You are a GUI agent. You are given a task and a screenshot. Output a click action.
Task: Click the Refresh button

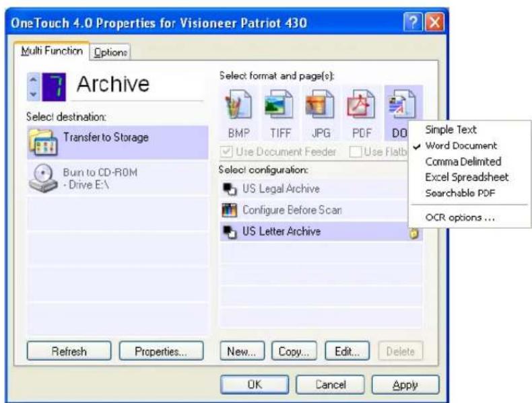pos(69,351)
